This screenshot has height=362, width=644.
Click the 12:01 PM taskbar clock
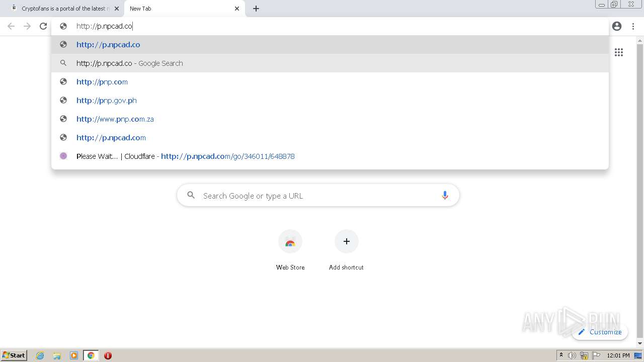pos(618,355)
